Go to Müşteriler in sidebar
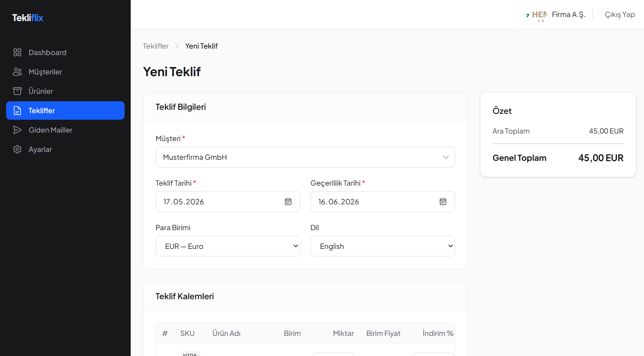The width and height of the screenshot is (644, 356). point(65,72)
